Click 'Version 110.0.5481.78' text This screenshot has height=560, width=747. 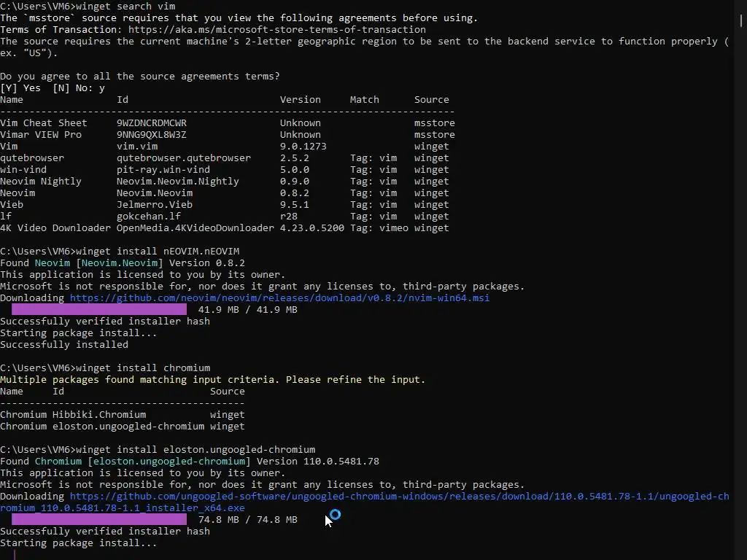[318, 462]
